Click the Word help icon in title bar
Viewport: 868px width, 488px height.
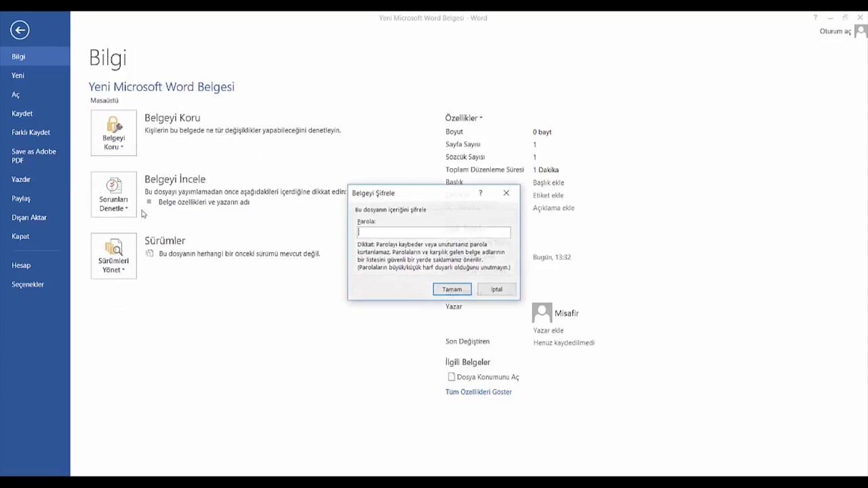pos(815,18)
